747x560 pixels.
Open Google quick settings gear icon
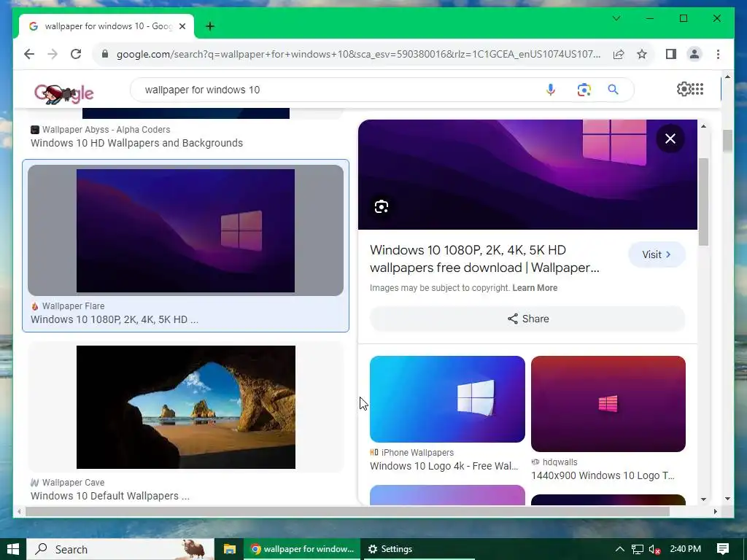point(683,88)
